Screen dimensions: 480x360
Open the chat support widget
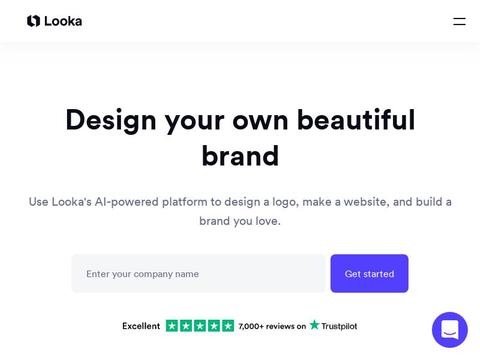[450, 330]
